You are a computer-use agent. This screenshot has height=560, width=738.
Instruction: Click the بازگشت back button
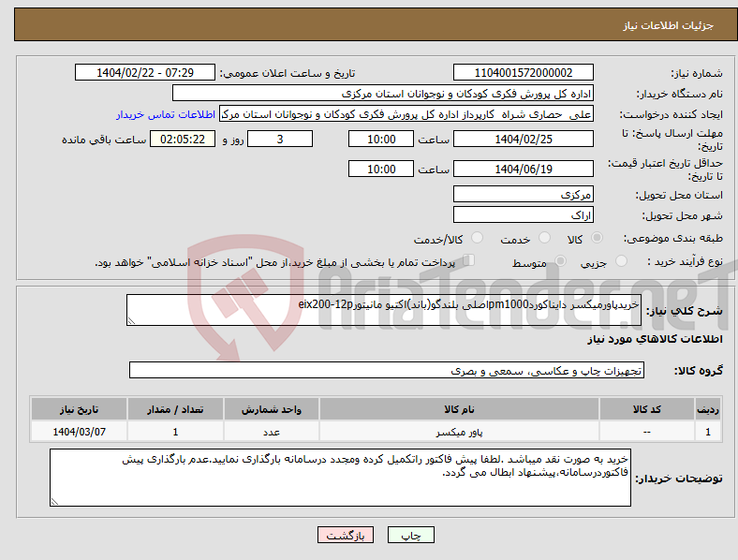tap(346, 535)
